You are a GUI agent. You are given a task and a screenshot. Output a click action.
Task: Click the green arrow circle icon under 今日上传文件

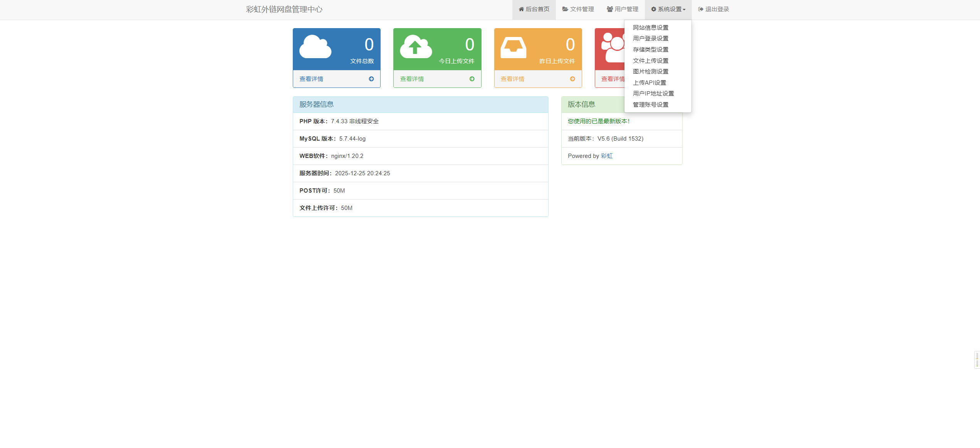[472, 79]
